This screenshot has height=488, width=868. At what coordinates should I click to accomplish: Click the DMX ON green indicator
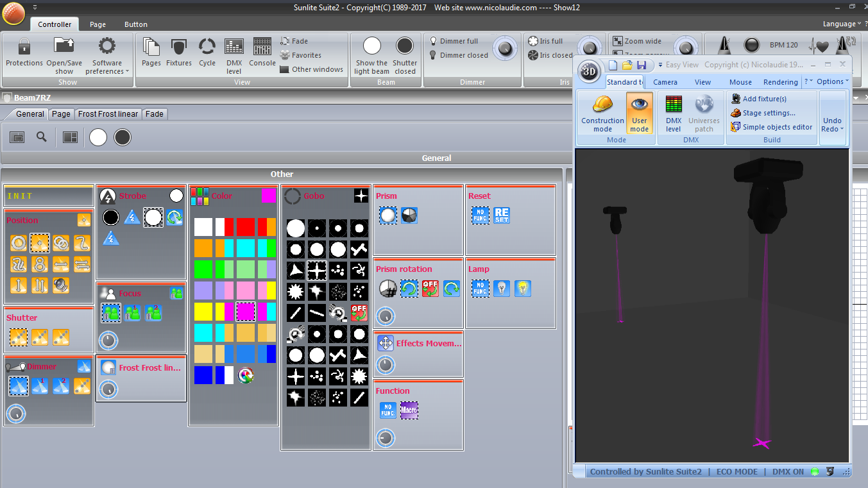pos(815,471)
